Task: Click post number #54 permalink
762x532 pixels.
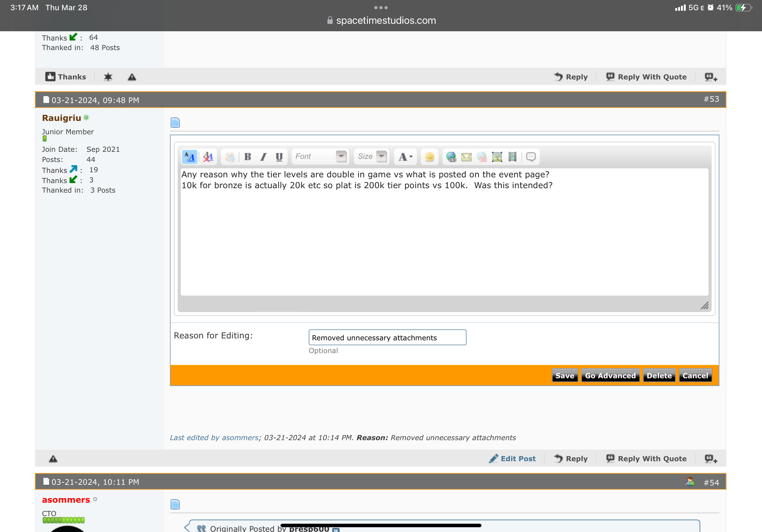Action: click(711, 482)
